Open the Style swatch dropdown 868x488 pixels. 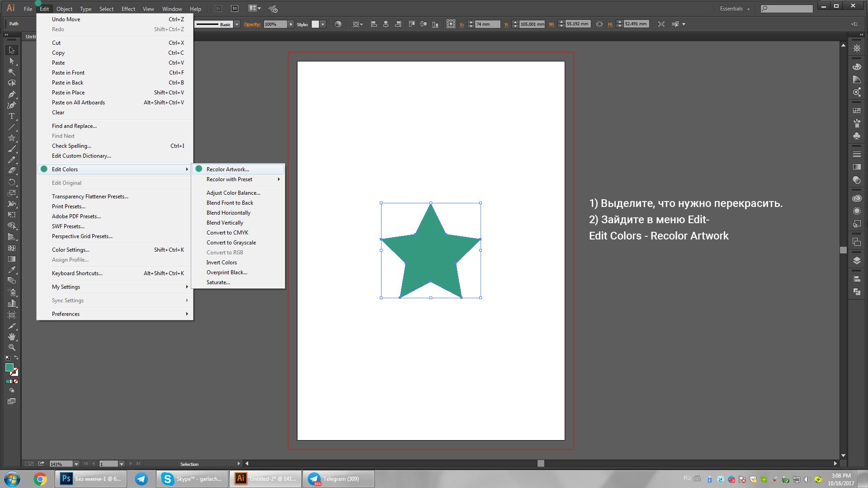[x=323, y=24]
